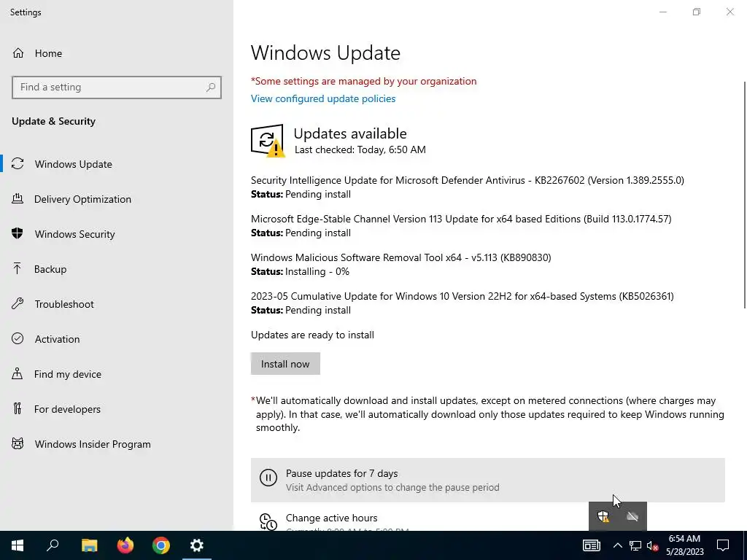This screenshot has height=560, width=747.
Task: Click Windows Security shield in tray overflow
Action: tap(603, 516)
